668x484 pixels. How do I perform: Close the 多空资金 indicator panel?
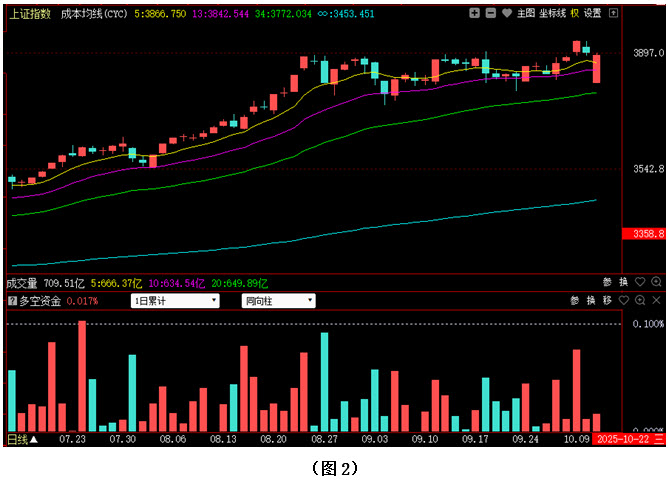(655, 300)
